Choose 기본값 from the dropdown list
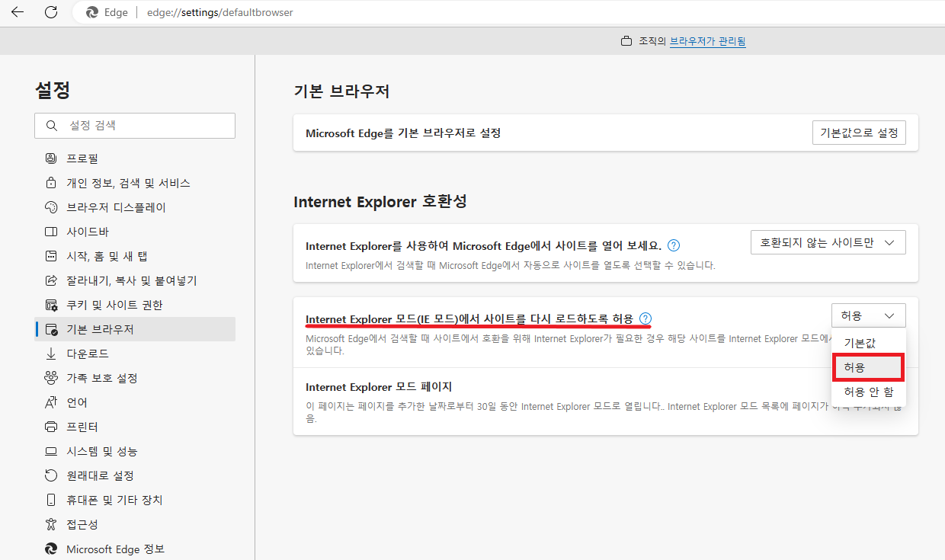This screenshot has width=945, height=560. [869, 343]
